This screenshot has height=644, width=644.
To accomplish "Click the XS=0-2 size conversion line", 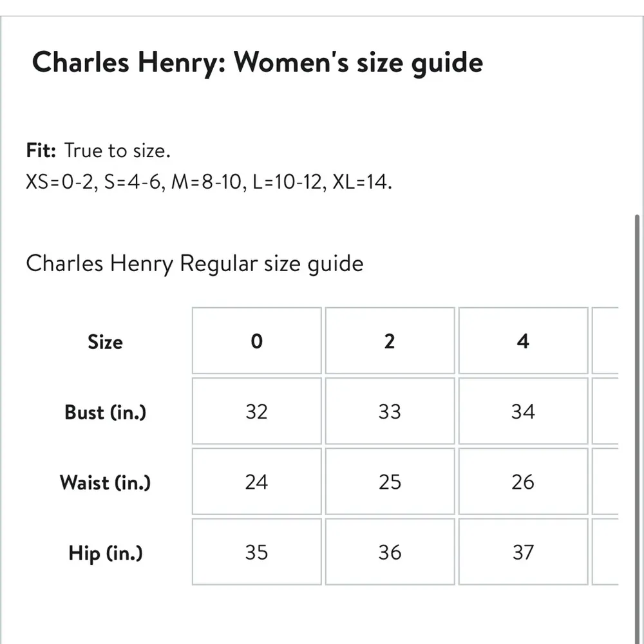I will click(209, 182).
